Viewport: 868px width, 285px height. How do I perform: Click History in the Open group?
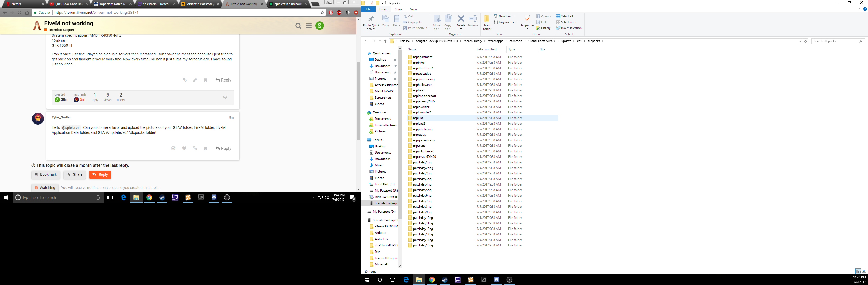[544, 28]
